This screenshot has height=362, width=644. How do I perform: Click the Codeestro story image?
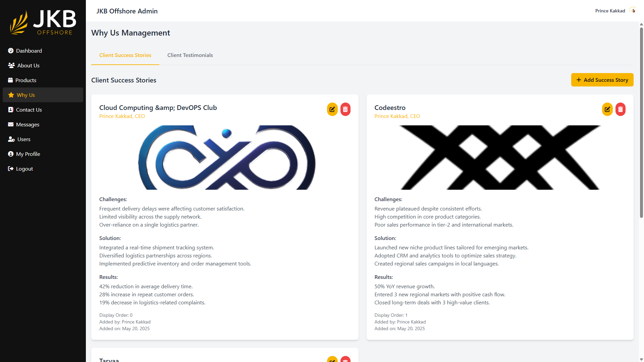(x=500, y=158)
